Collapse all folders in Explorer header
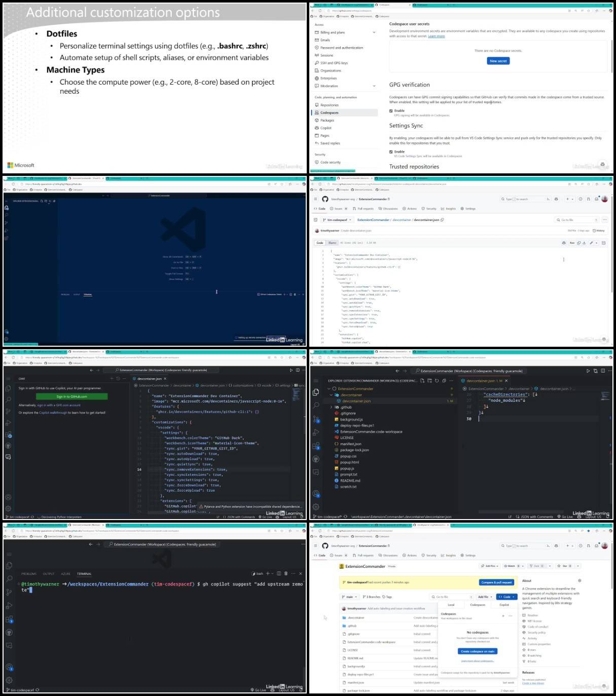The width and height of the screenshot is (616, 696). (444, 381)
